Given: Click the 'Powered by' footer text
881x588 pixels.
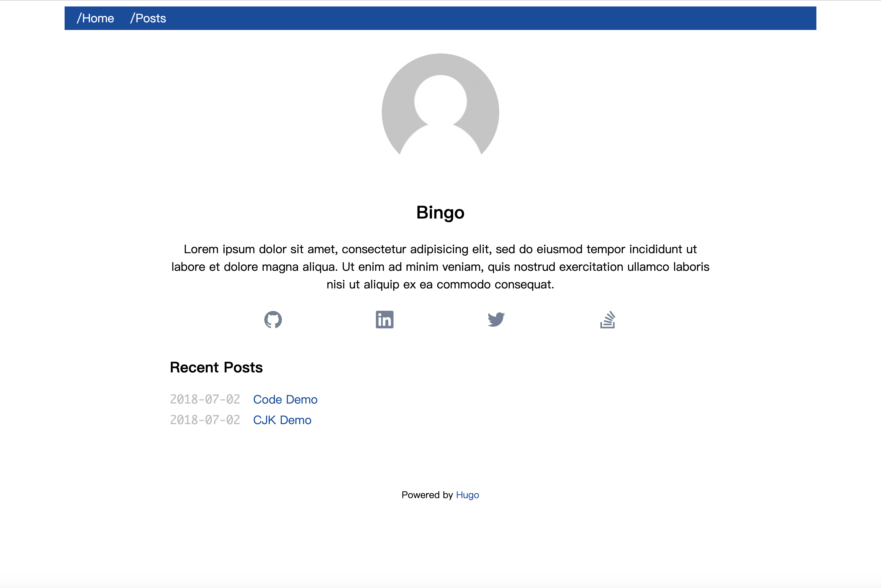Looking at the screenshot, I should [x=427, y=495].
